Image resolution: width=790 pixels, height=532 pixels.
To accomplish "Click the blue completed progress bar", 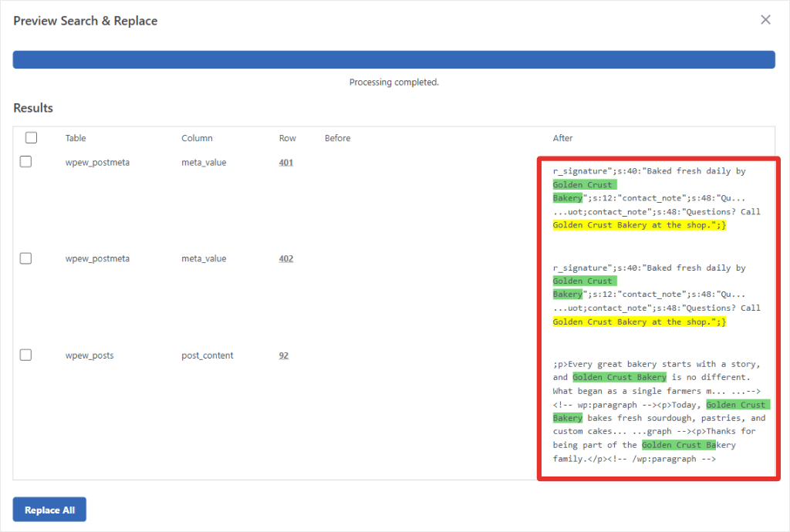I will pos(393,59).
